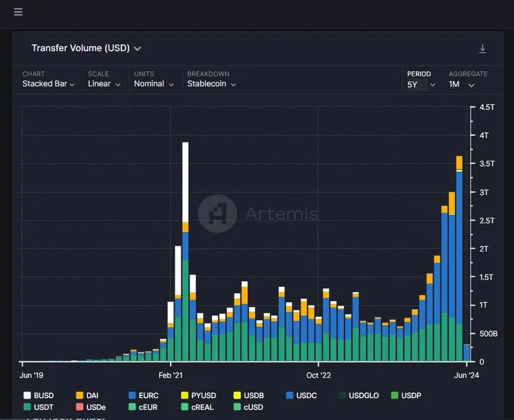Click the white BUSD legend square
This screenshot has width=514, height=420.
tap(27, 395)
